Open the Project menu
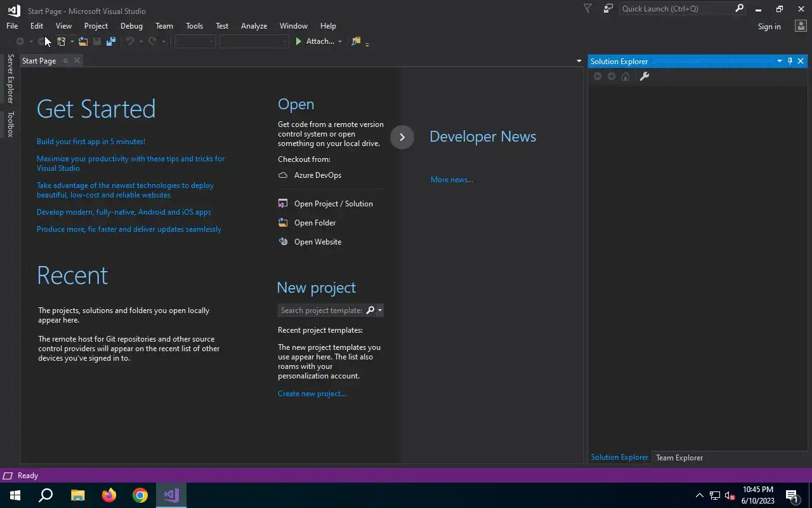812x508 pixels. [x=96, y=26]
